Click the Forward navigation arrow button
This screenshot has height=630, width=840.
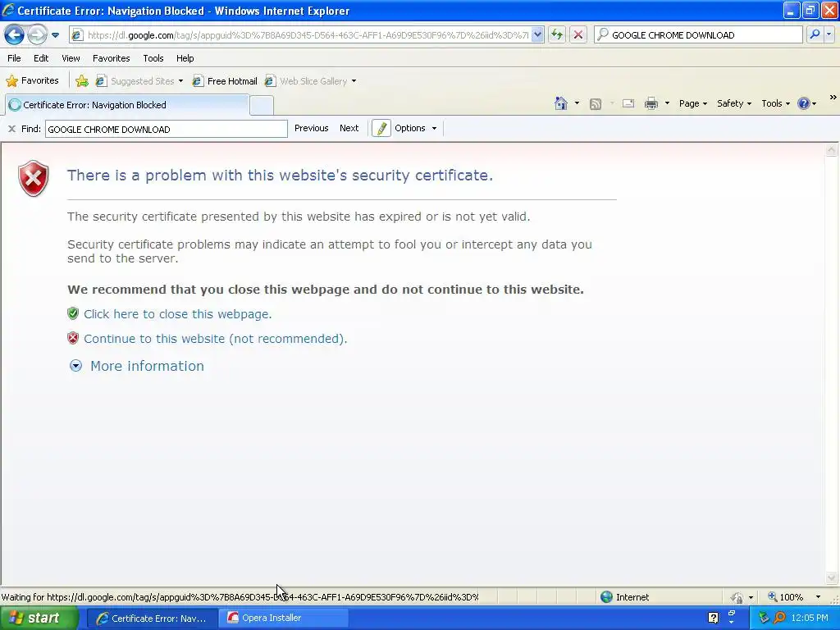point(36,35)
